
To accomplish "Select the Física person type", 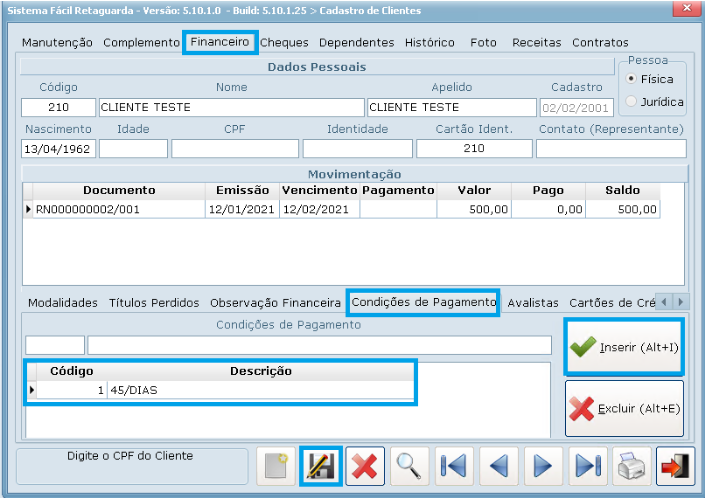I will coord(631,79).
